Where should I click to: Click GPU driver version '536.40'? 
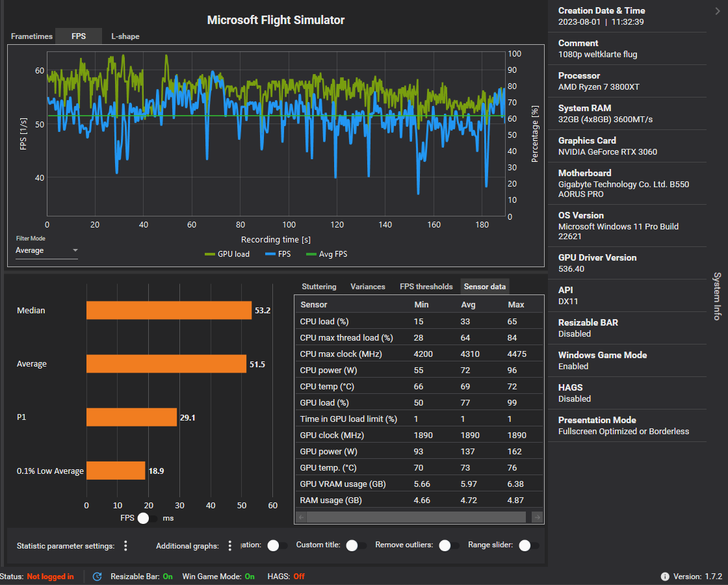coord(571,269)
